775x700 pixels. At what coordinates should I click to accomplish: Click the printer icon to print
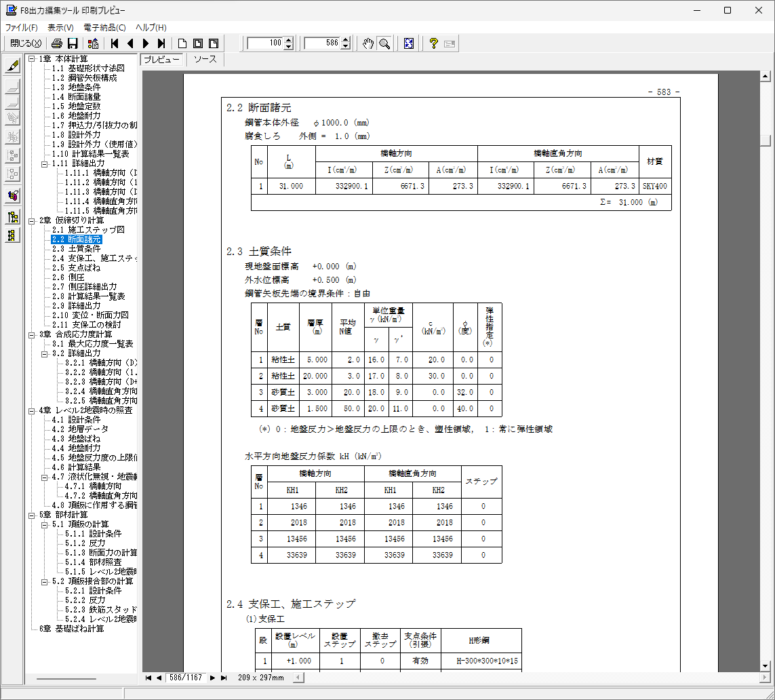pyautogui.click(x=57, y=43)
